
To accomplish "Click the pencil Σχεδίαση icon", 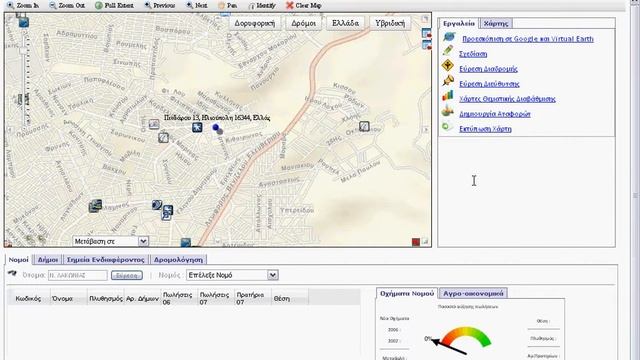I will tap(448, 51).
